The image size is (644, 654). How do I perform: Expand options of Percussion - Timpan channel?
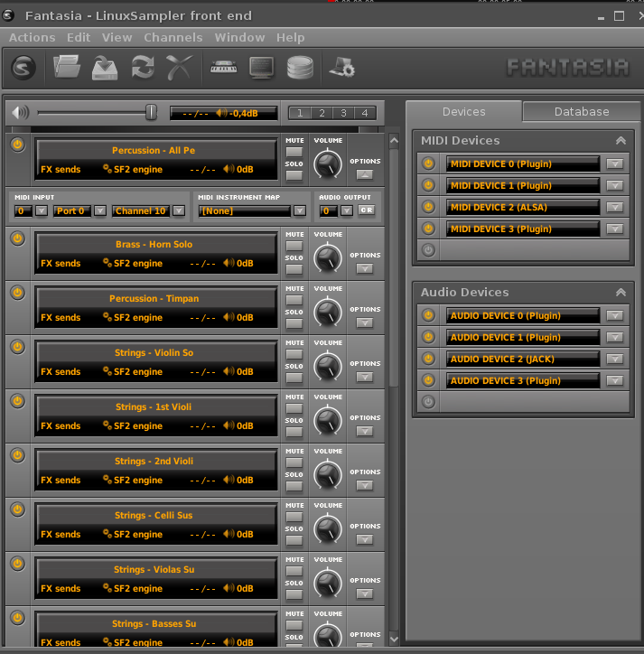coord(365,322)
